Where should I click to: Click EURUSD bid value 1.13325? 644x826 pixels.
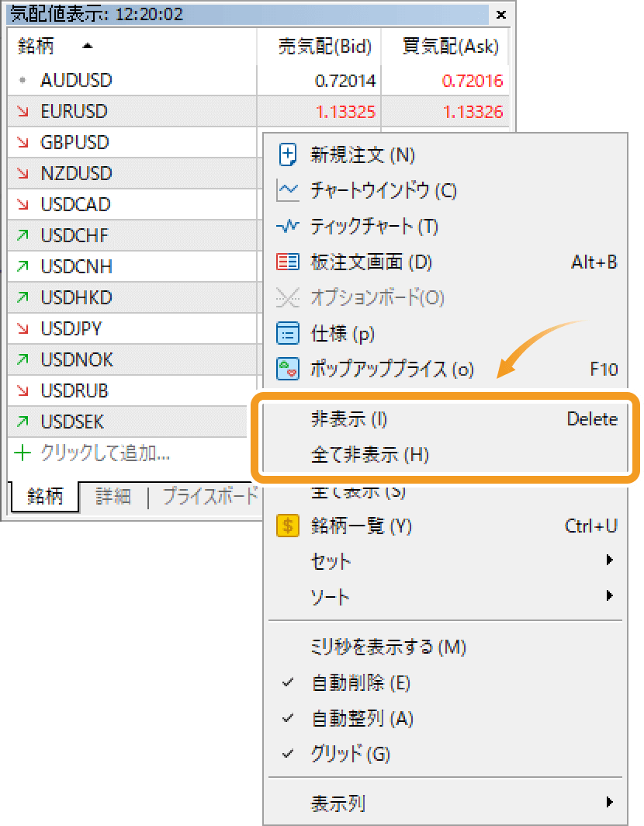pyautogui.click(x=345, y=112)
